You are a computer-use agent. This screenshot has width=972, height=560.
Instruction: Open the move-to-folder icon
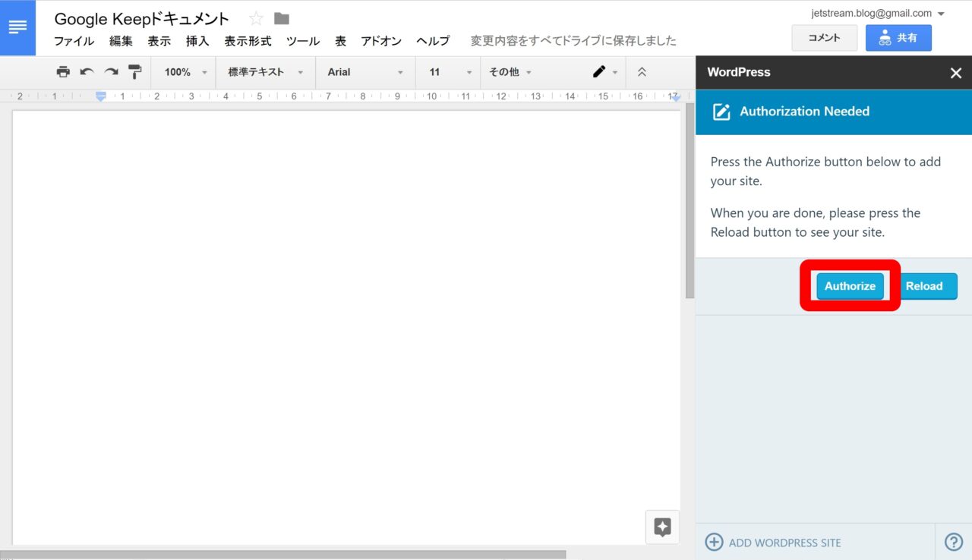tap(282, 19)
